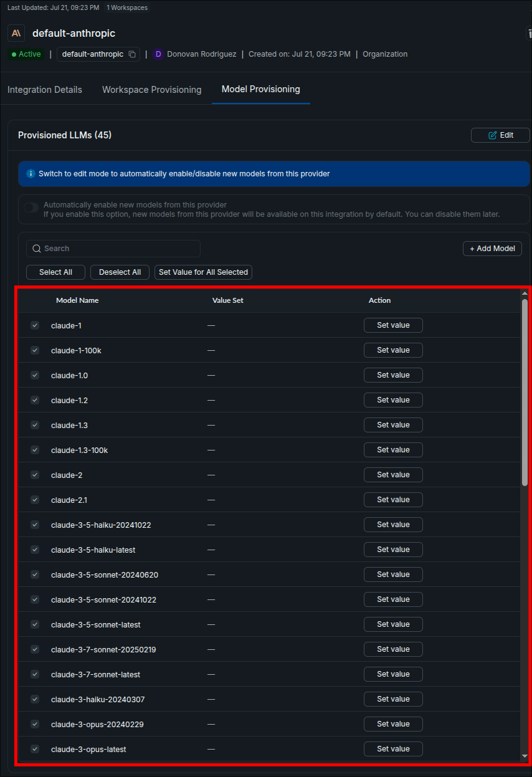
Task: Click Set value for claude-2.1
Action: (393, 500)
